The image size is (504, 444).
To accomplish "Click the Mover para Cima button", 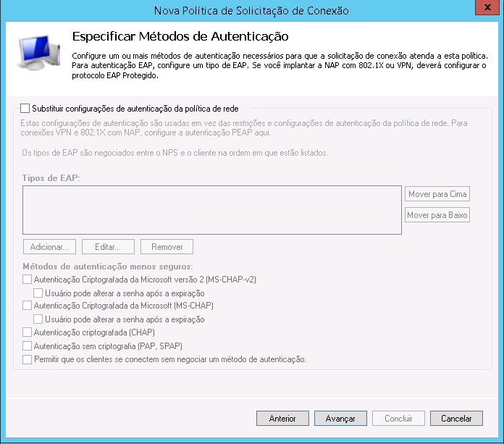I will (437, 194).
